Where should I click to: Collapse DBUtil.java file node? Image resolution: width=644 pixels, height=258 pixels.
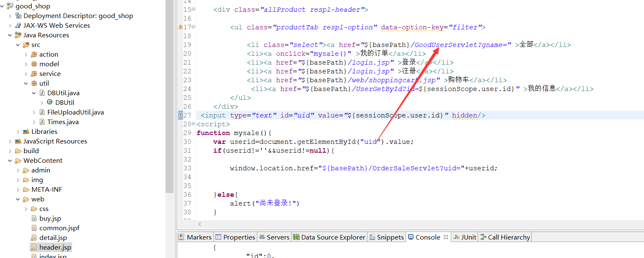pyautogui.click(x=34, y=93)
